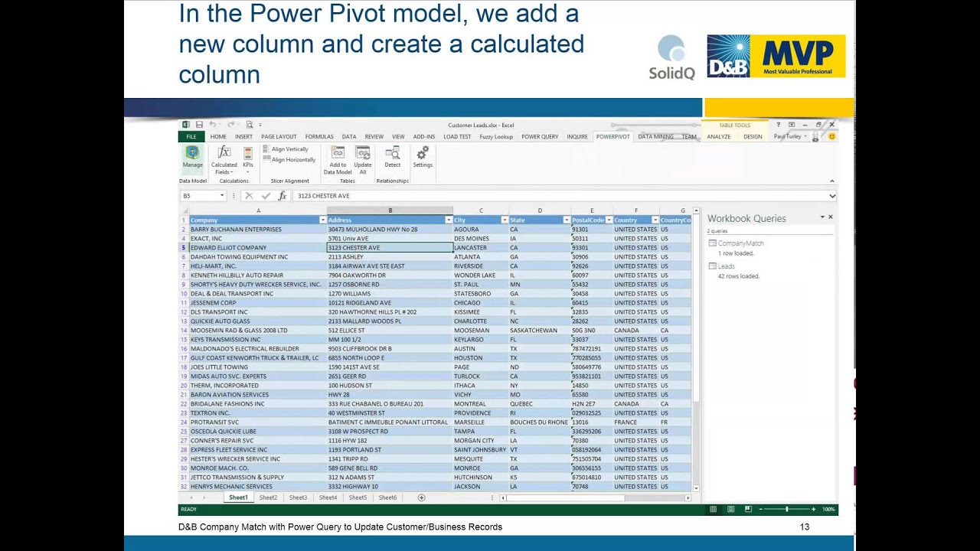Select column header B

coord(390,210)
